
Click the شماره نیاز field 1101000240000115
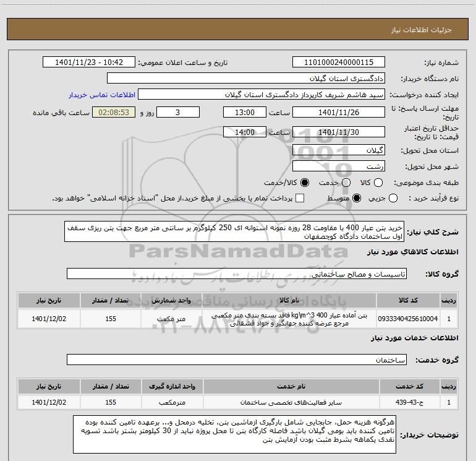click(x=339, y=62)
